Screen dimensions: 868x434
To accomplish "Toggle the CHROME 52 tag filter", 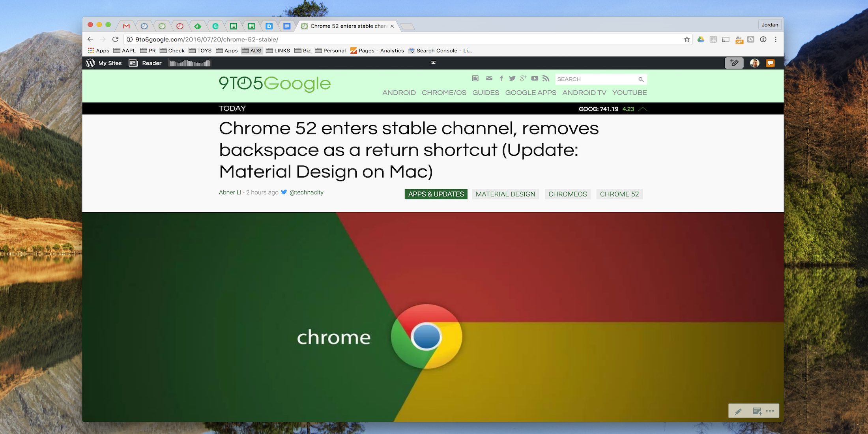I will pyautogui.click(x=619, y=194).
